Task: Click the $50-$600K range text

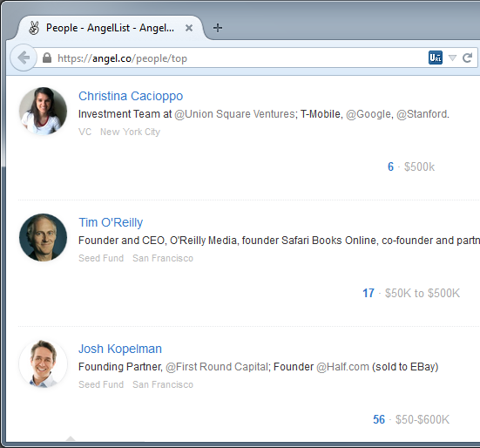Action: coord(423,419)
